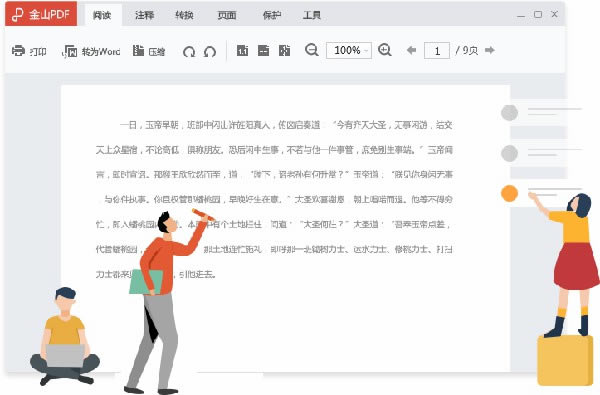Maximize the 金山PDF window

pyautogui.click(x=538, y=15)
